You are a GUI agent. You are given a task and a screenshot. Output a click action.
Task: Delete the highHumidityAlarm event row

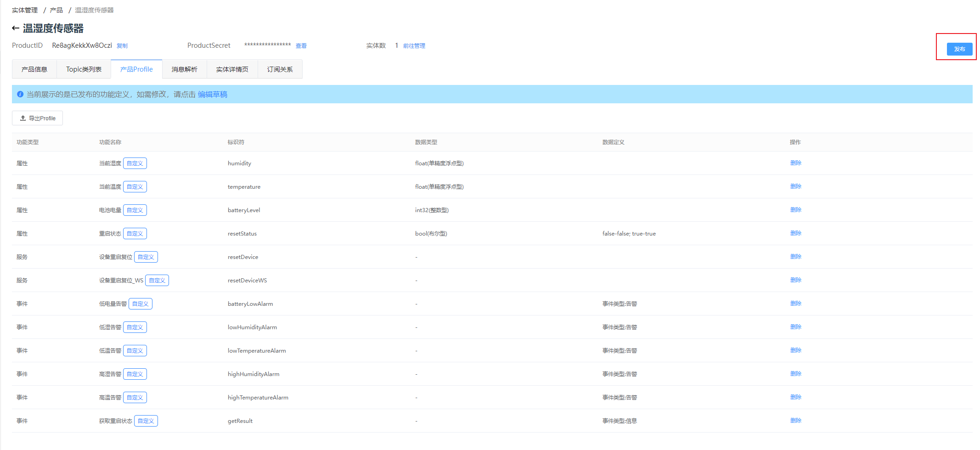[796, 374]
